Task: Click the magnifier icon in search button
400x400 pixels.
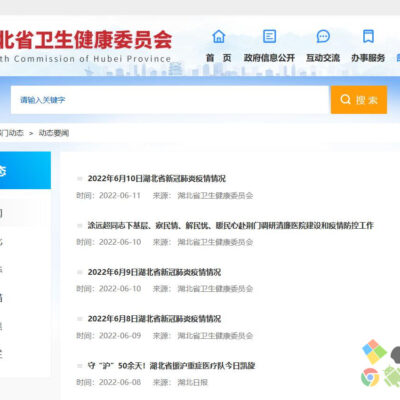Action: (x=345, y=99)
